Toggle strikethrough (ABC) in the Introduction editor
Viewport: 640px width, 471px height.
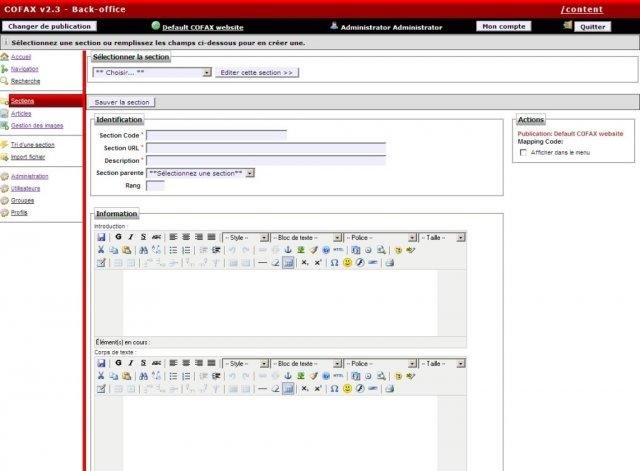pos(156,237)
